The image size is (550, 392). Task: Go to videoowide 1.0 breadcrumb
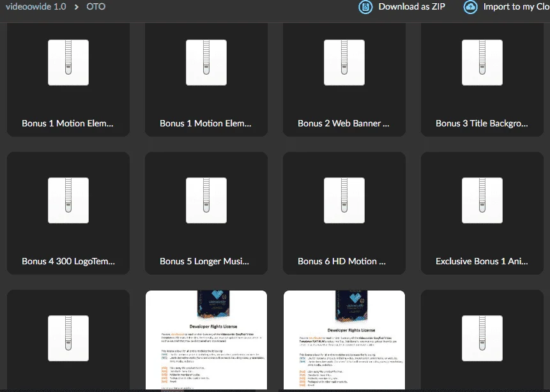[36, 6]
